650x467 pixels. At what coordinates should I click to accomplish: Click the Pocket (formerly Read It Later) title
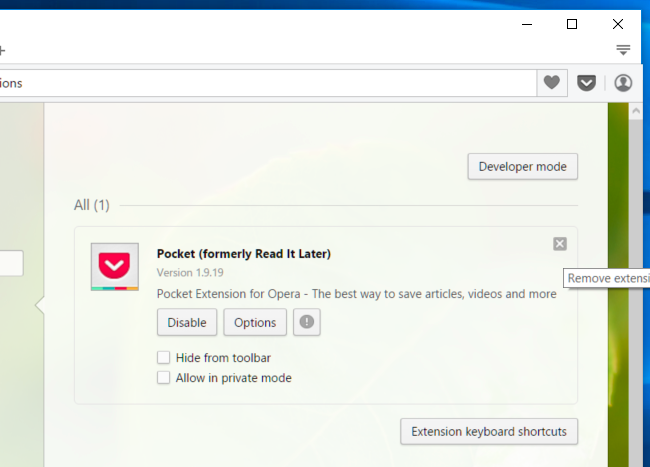tap(244, 254)
